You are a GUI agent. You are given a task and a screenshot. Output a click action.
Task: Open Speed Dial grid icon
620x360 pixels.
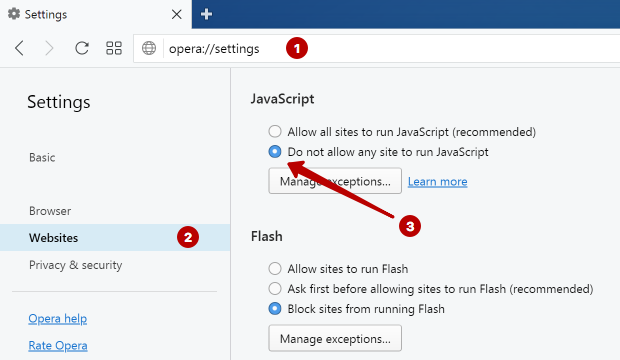pyautogui.click(x=114, y=48)
